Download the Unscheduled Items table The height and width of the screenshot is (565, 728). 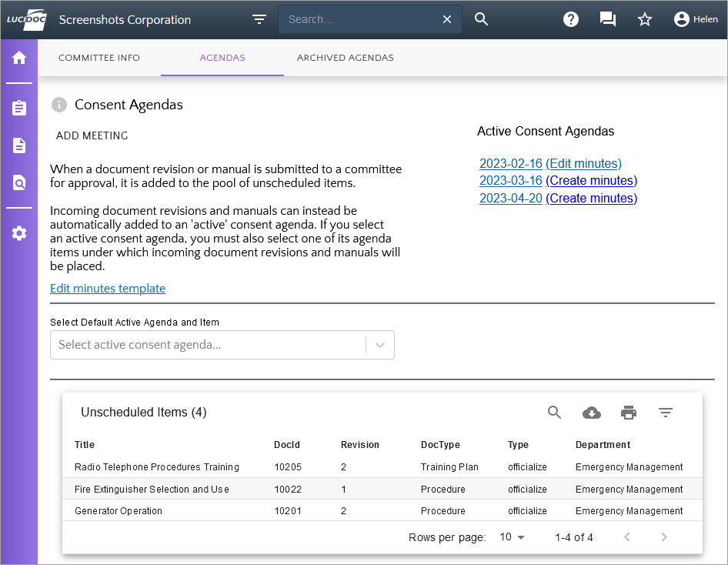click(592, 413)
